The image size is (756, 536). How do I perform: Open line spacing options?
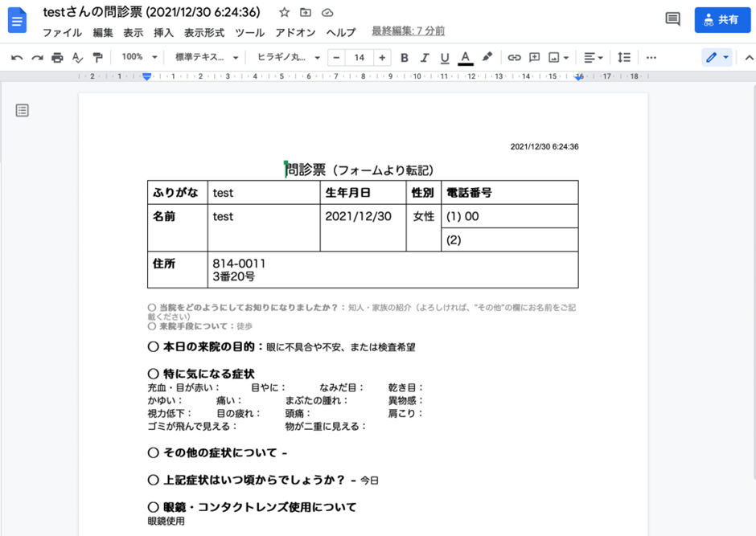pos(624,58)
